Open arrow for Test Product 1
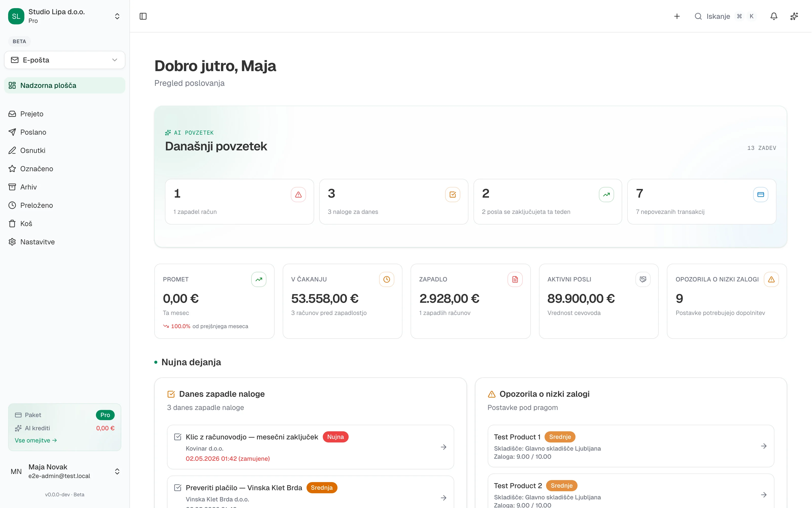Image resolution: width=812 pixels, height=508 pixels. coord(764,446)
